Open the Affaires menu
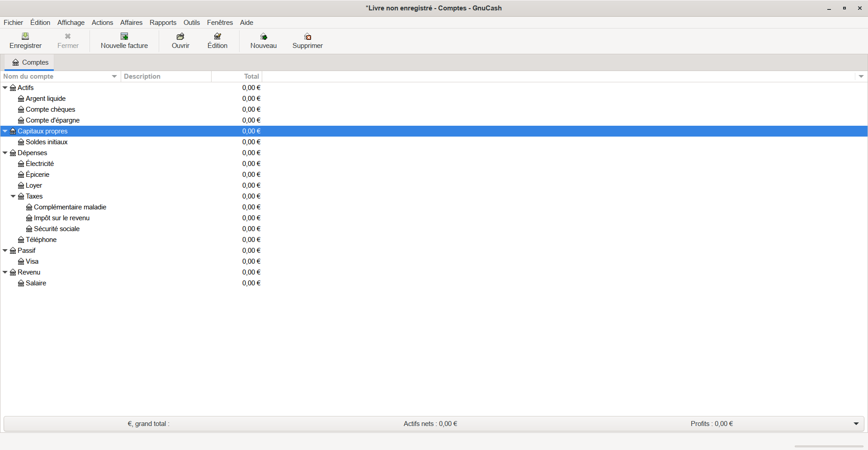868x450 pixels. (131, 23)
